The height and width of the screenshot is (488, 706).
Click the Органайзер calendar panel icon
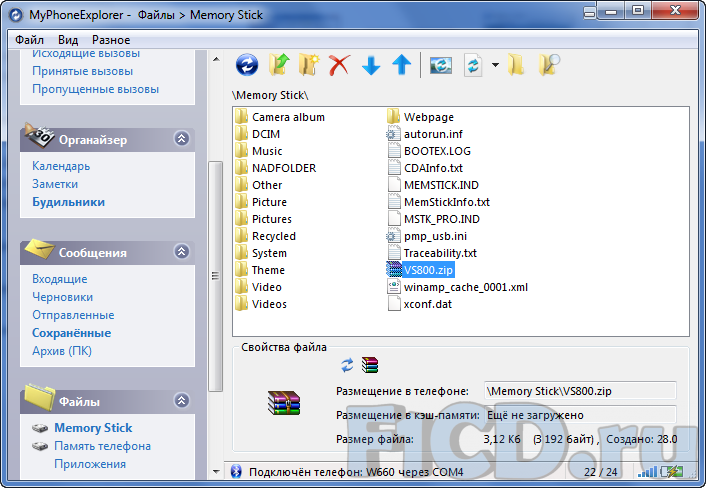[x=39, y=135]
